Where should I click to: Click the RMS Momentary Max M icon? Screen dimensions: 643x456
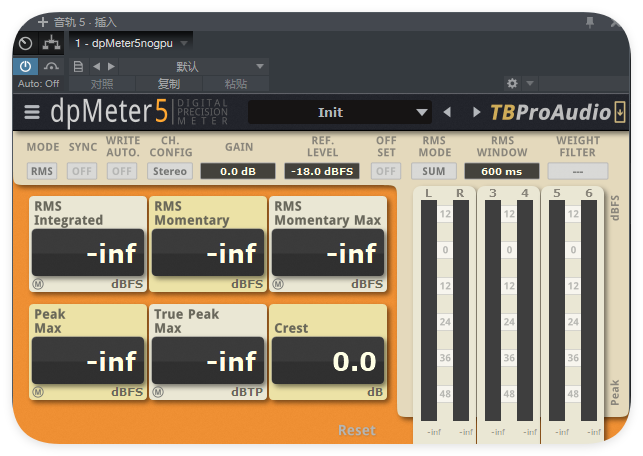278,284
